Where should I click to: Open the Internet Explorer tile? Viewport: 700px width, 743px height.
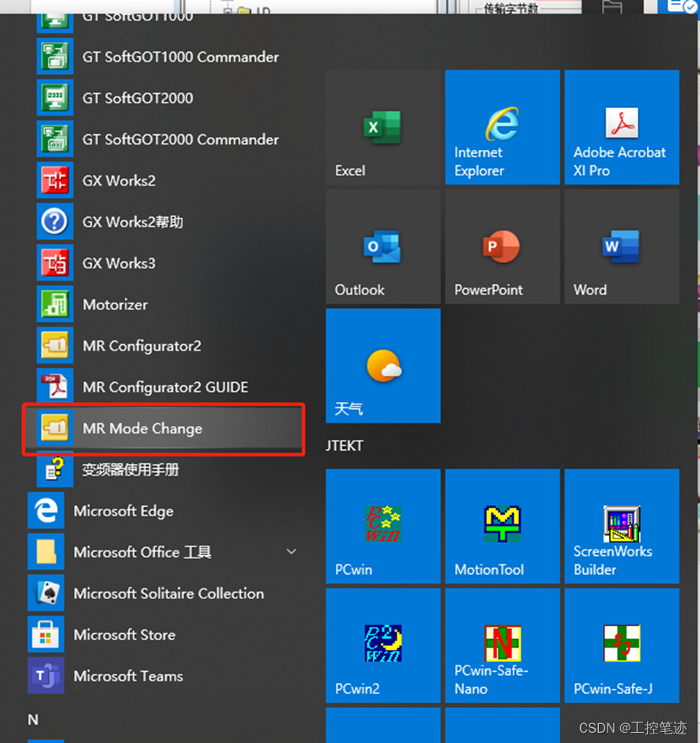[x=502, y=127]
